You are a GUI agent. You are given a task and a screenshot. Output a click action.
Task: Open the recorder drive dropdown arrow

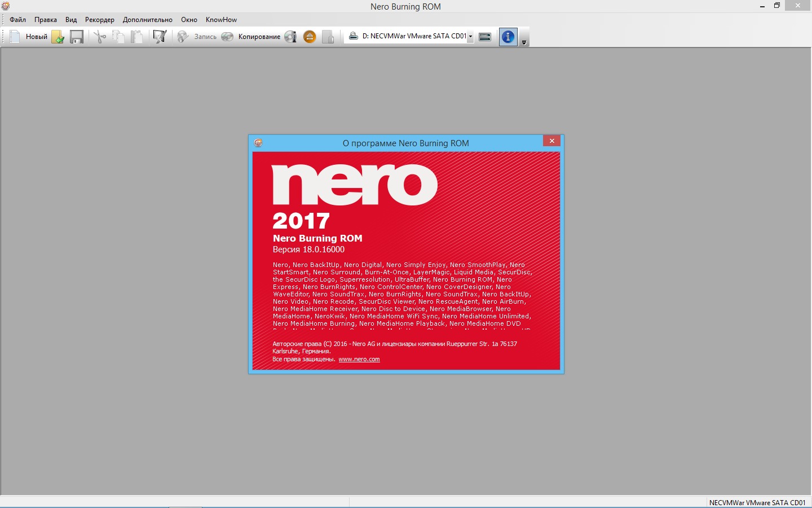tap(470, 36)
